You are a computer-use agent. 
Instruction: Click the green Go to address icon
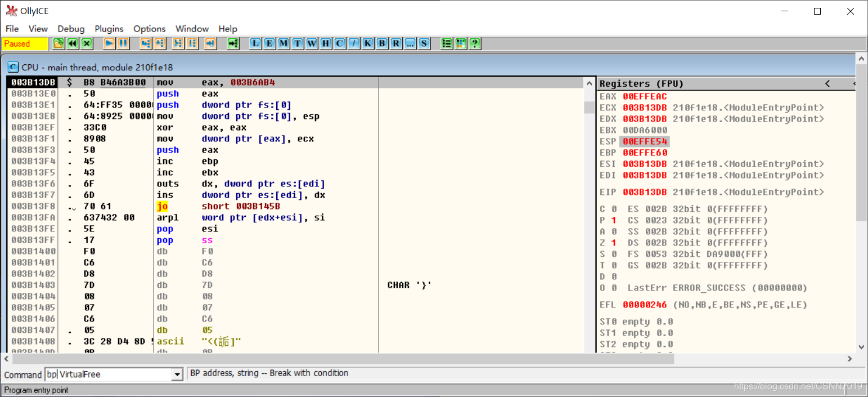233,43
